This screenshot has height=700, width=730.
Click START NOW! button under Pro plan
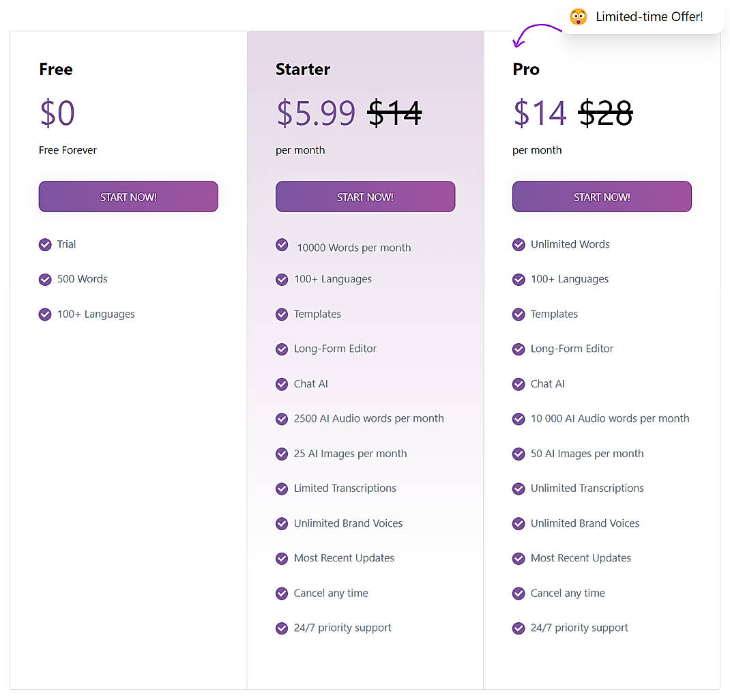pyautogui.click(x=602, y=196)
